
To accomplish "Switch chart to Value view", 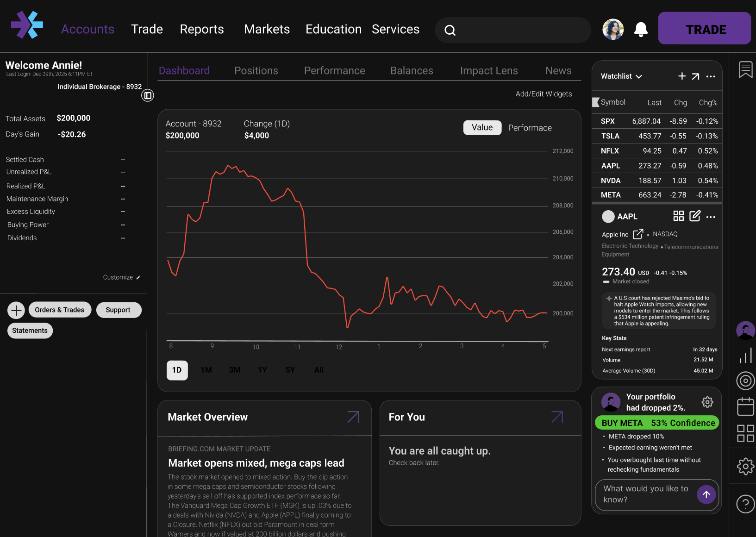I will tap(482, 128).
